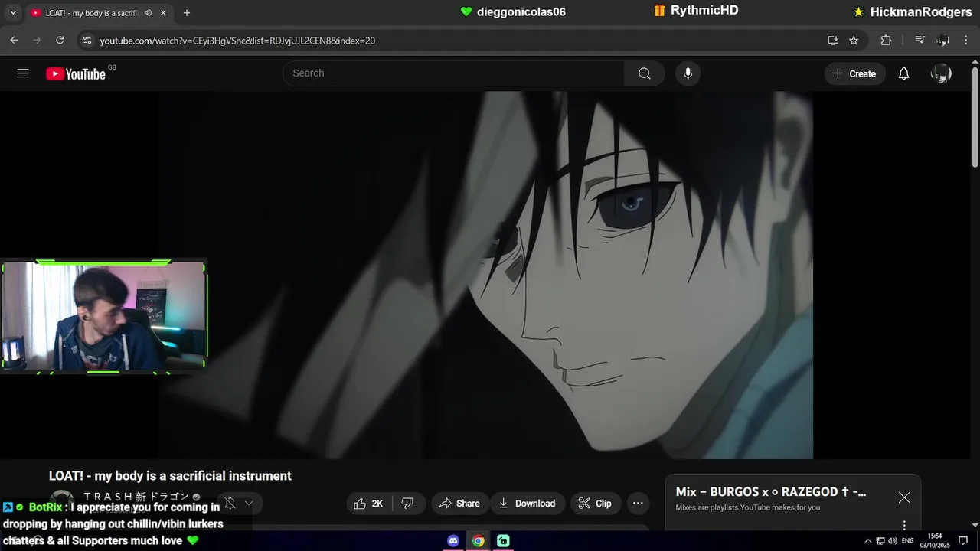
Task: Open volume control in system tray
Action: coord(893,541)
